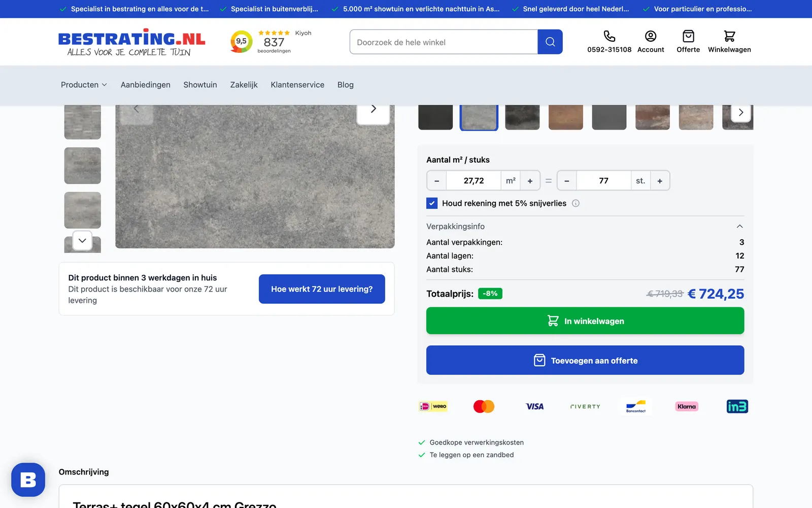Viewport: 812px width, 508px height.
Task: Show next product image arrow
Action: coord(374,109)
